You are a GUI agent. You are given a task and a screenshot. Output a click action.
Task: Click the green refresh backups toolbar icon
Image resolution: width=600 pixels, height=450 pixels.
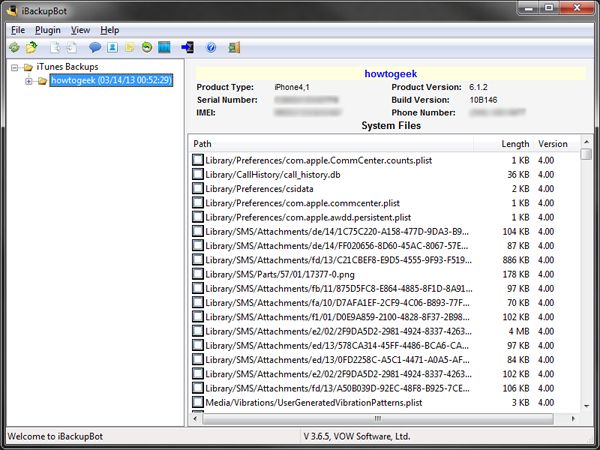pyautogui.click(x=14, y=47)
